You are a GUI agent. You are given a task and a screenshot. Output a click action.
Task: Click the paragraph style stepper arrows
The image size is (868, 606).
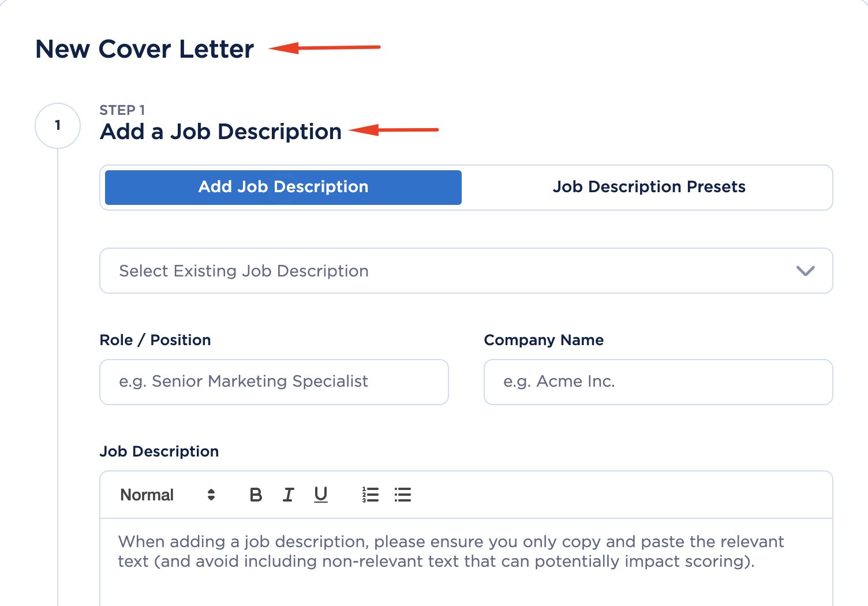point(211,495)
